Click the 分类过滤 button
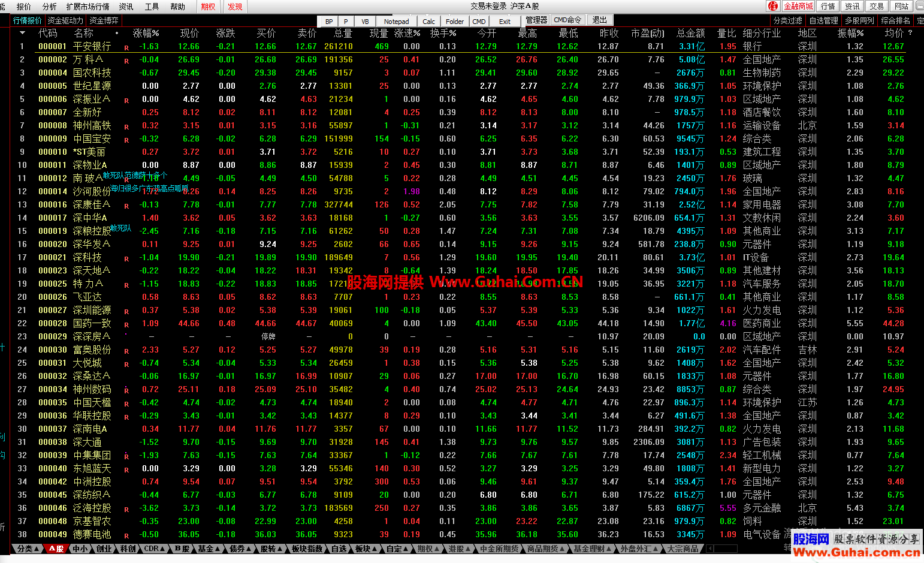The height and width of the screenshot is (563, 924). point(788,20)
